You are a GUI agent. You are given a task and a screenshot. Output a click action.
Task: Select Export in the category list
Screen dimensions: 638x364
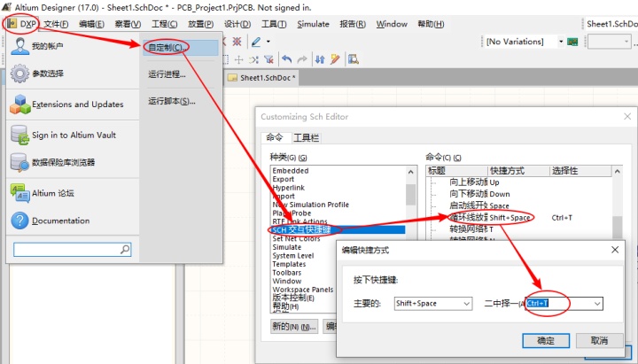[284, 180]
